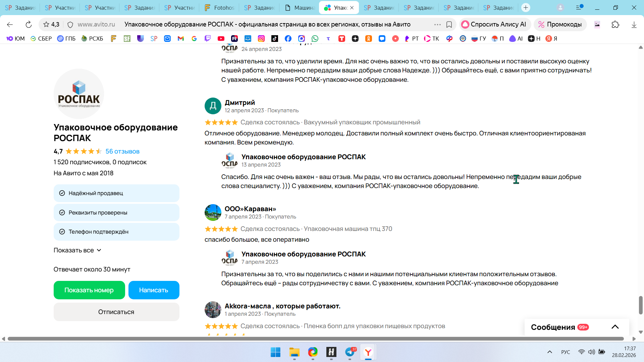Open the three-dots menu in address bar

tap(437, 24)
